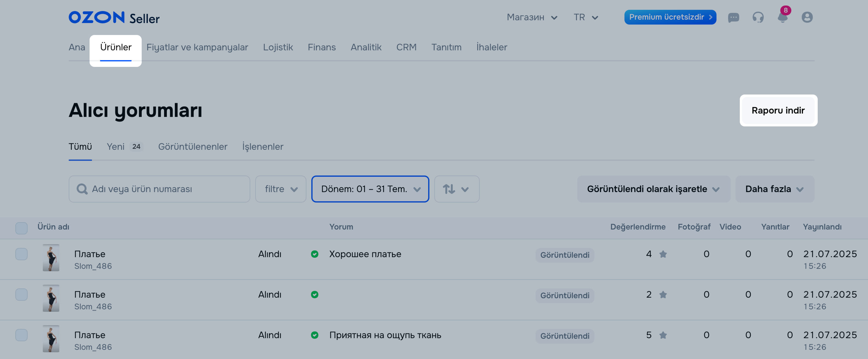Viewport: 868px width, 359px height.
Task: Open the Lojistik menu
Action: [278, 47]
